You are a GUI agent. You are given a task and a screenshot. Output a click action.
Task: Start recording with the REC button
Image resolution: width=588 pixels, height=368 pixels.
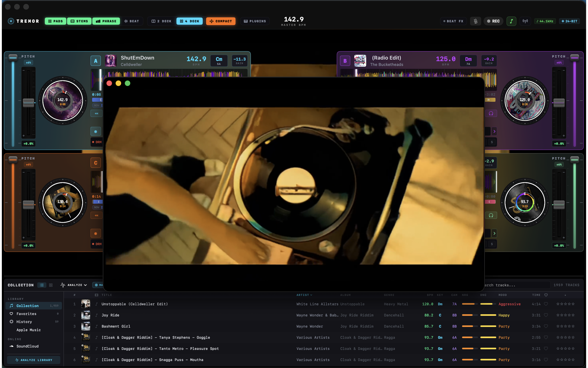(493, 21)
